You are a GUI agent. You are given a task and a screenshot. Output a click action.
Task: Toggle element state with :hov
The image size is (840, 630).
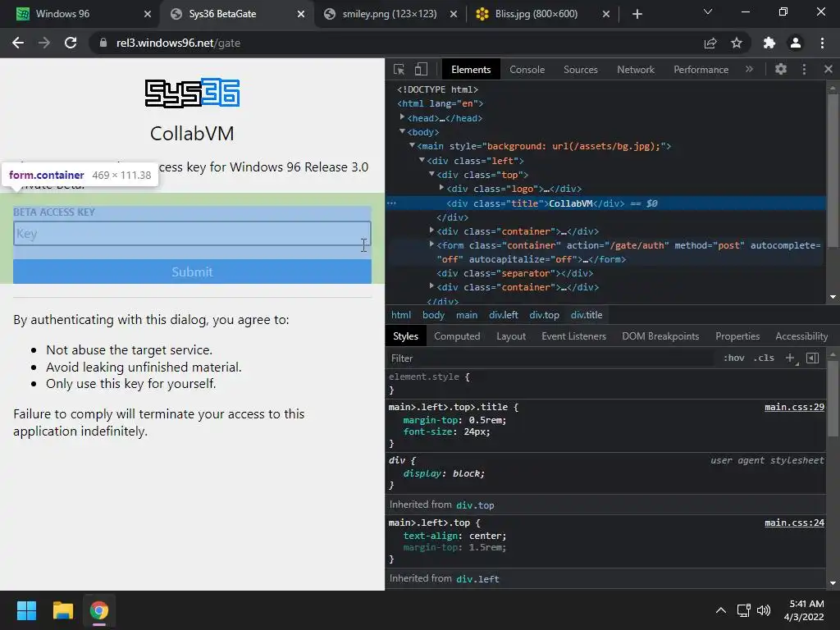(x=734, y=358)
